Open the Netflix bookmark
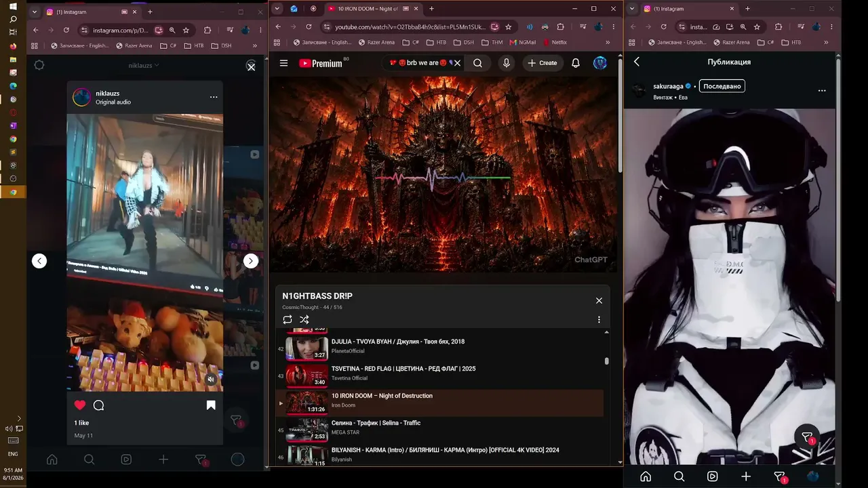 [x=555, y=42]
